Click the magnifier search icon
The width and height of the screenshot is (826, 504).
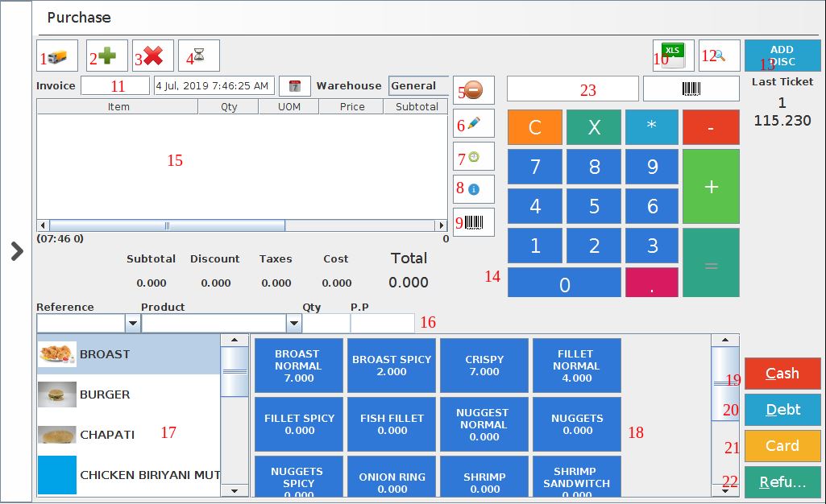click(719, 56)
